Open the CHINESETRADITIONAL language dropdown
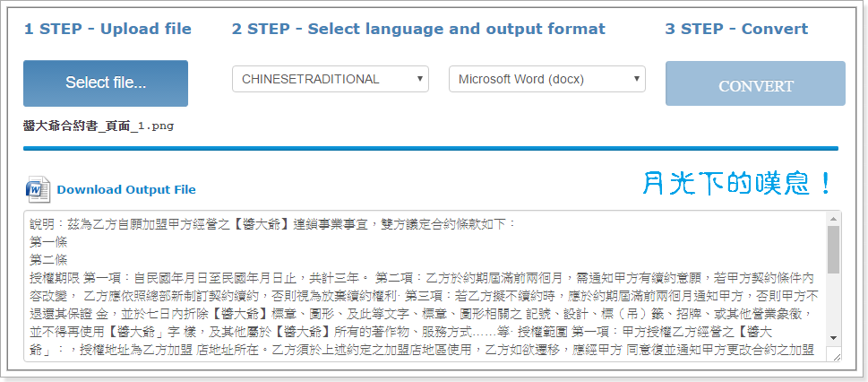The height and width of the screenshot is (382, 868). coord(331,79)
